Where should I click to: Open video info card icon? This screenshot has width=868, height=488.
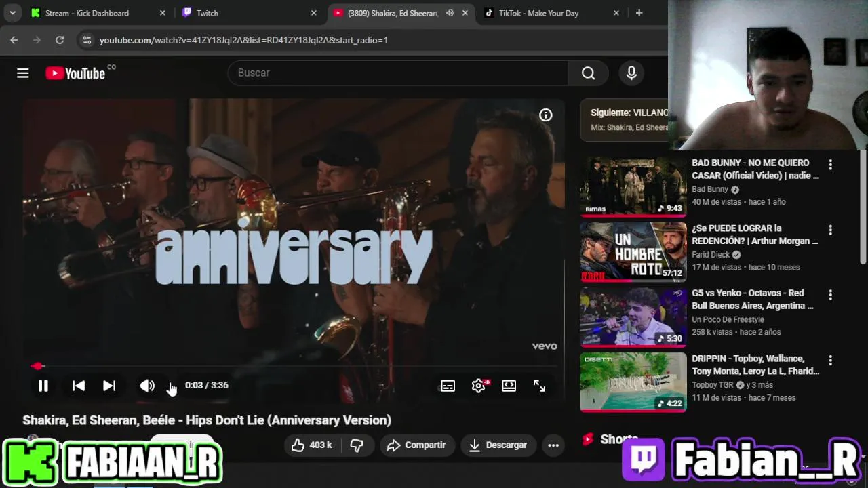546,115
